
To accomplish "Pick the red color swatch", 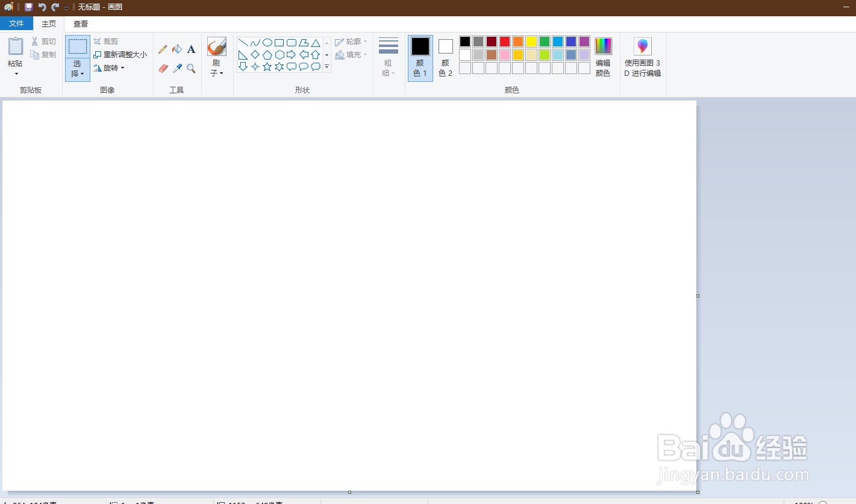I will click(x=505, y=42).
